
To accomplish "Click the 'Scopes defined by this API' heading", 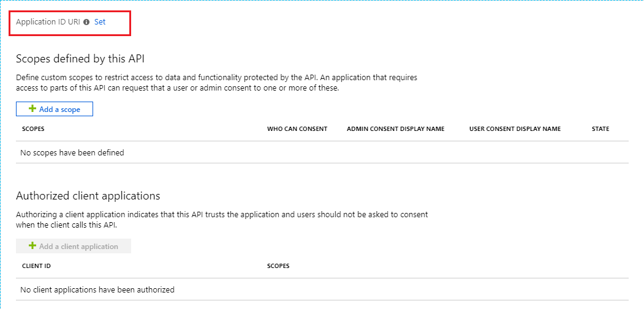I will [x=80, y=59].
